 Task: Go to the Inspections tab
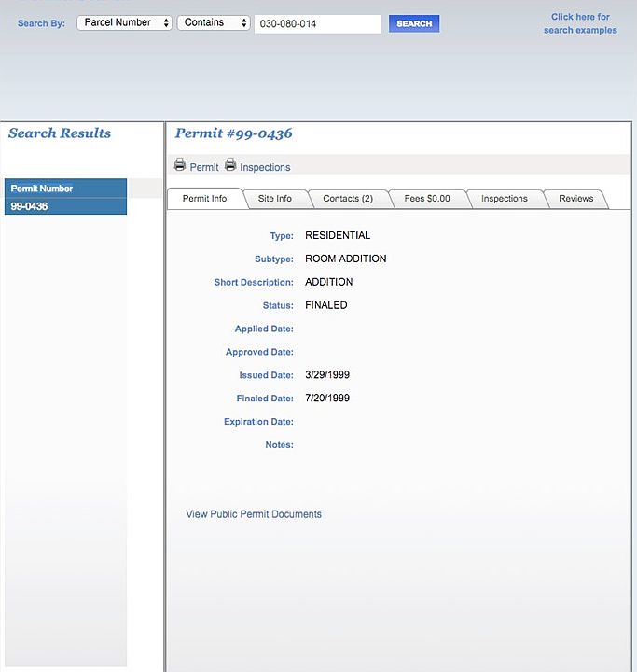[504, 199]
